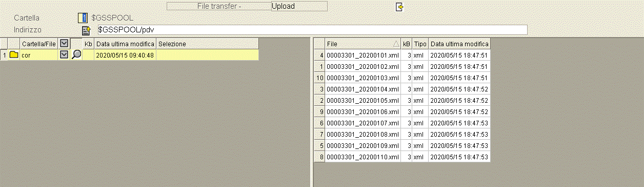Sort by the File column sort arrow

pyautogui.click(x=396, y=44)
